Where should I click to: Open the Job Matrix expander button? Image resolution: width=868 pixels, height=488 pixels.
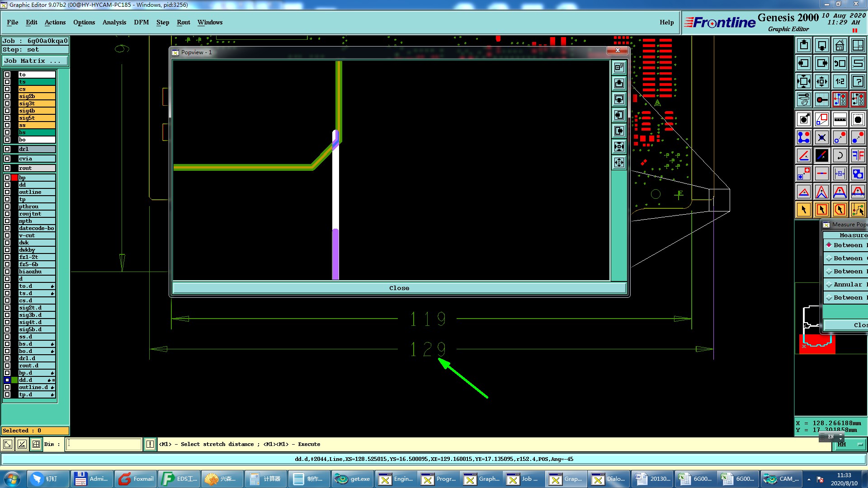[x=35, y=61]
